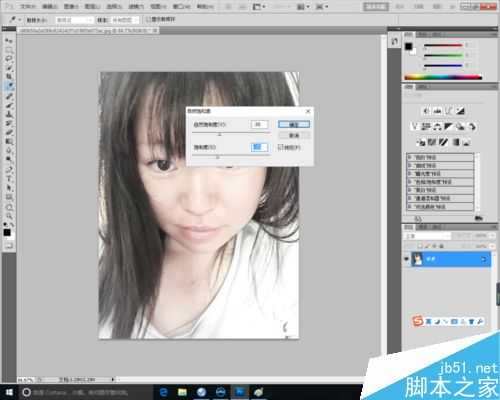Select the Lasso tool in the toolbox
This screenshot has width=500, height=400.
click(9, 59)
